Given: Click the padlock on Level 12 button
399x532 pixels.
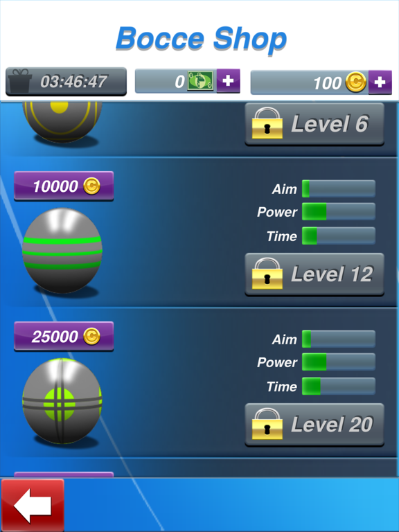Looking at the screenshot, I should [x=267, y=274].
